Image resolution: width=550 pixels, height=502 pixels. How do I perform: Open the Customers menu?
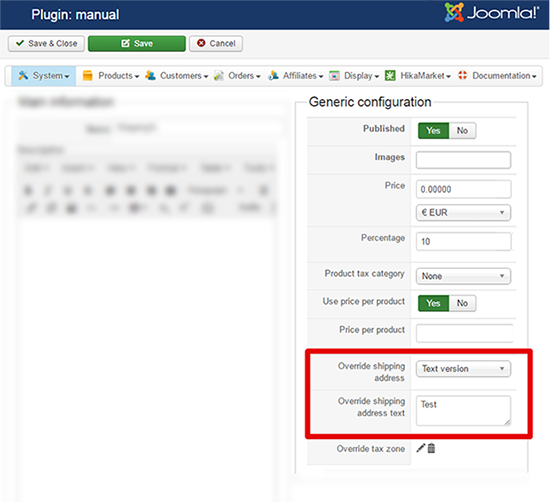click(x=177, y=76)
